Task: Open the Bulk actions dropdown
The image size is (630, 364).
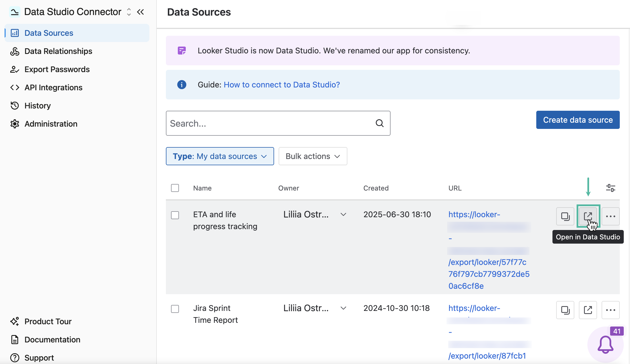Action: coord(313,156)
